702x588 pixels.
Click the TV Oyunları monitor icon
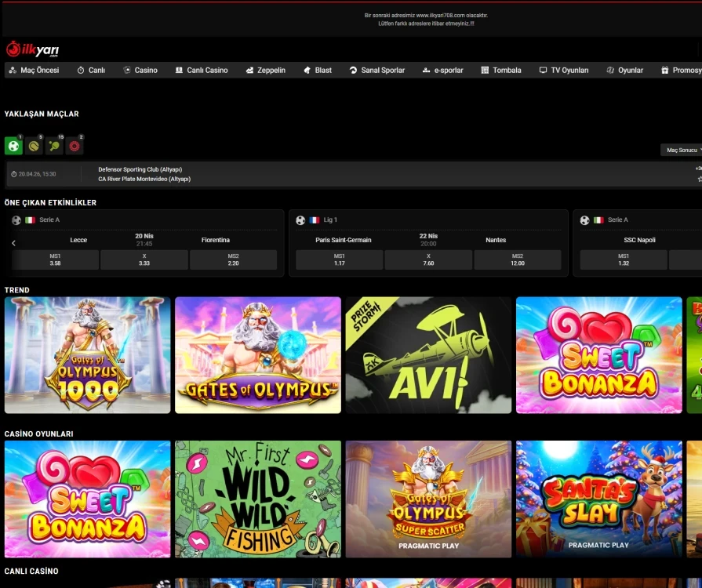point(543,71)
